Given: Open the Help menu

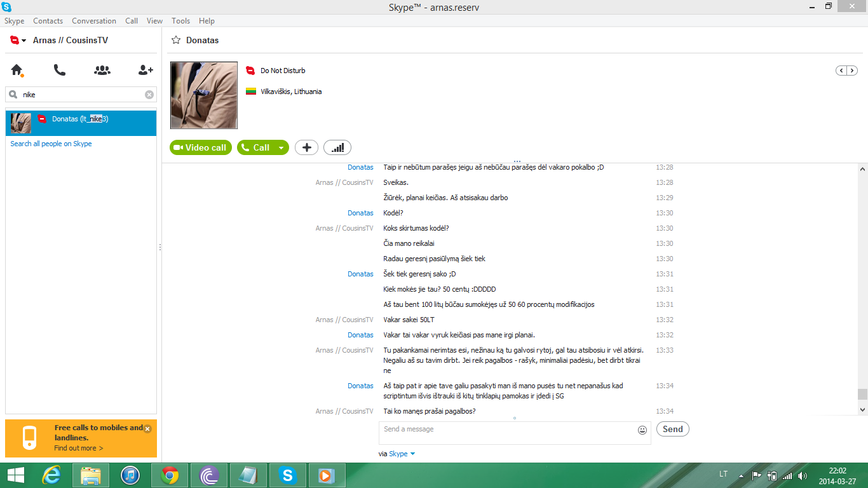Looking at the screenshot, I should point(207,21).
